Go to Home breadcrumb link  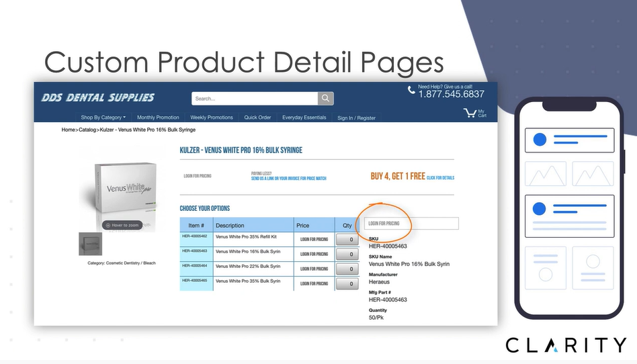69,130
